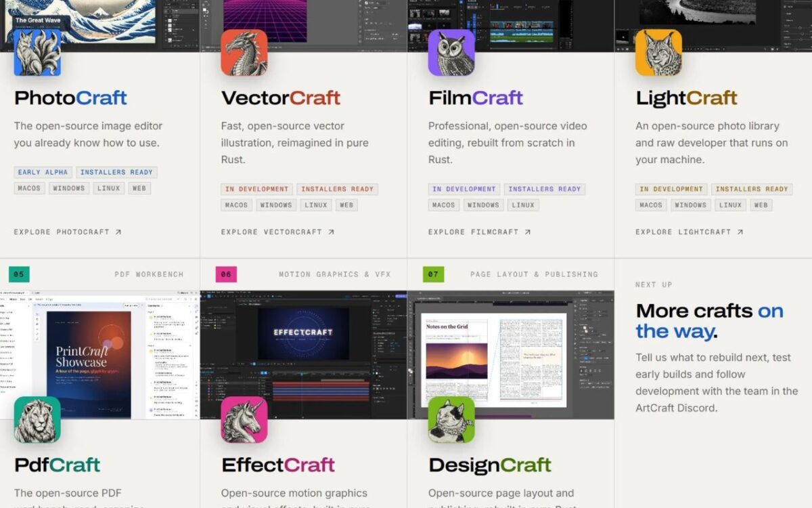Click PhotoCraft's Installers Ready tag
This screenshot has height=508, width=812.
click(x=117, y=173)
